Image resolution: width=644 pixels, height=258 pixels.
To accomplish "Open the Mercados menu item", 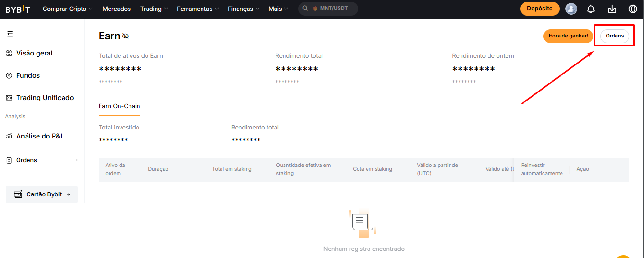I will (117, 9).
